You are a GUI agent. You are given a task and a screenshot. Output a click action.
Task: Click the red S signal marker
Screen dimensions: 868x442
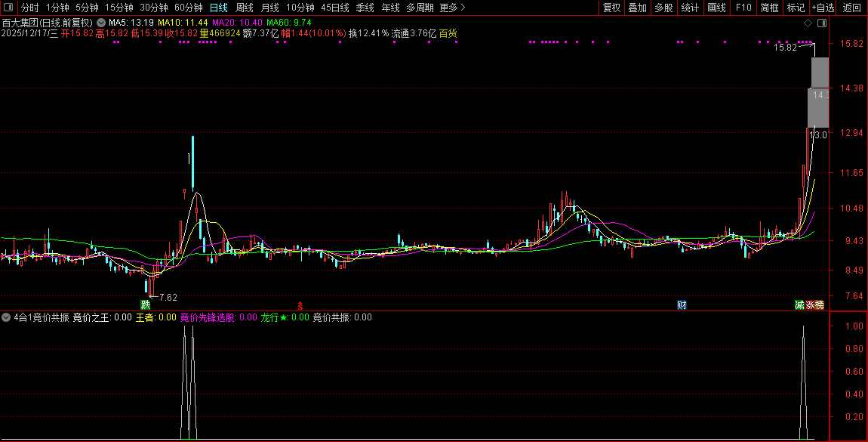pos(300,306)
